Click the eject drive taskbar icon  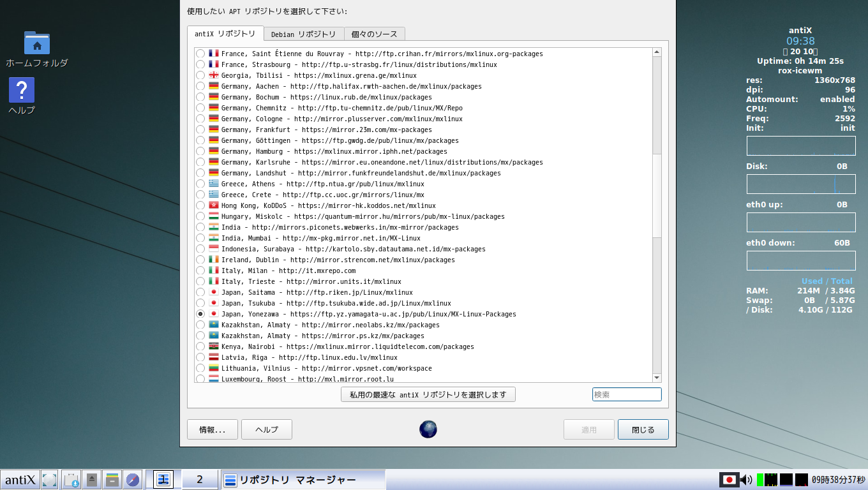click(x=92, y=480)
